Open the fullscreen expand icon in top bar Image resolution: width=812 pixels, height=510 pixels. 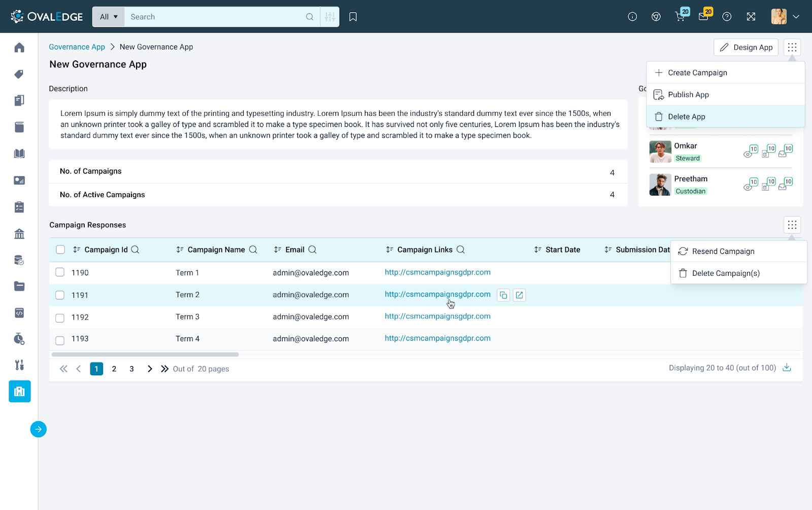click(751, 17)
